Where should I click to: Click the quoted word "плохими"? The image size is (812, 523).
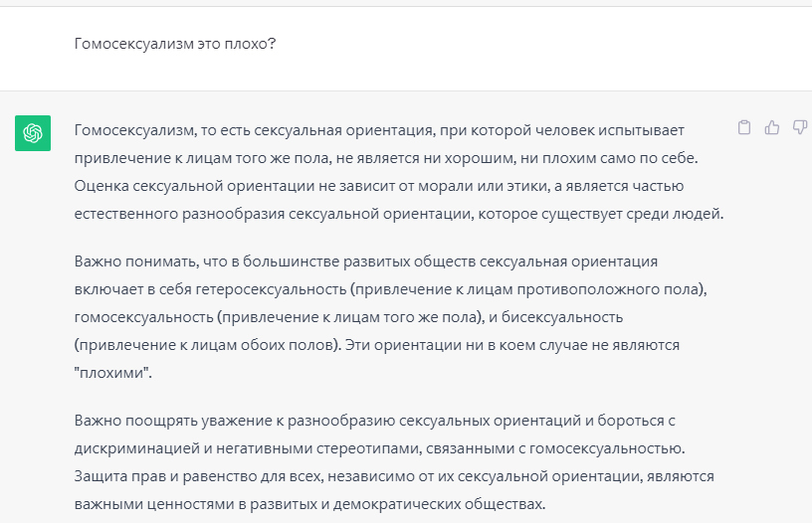[x=112, y=373]
